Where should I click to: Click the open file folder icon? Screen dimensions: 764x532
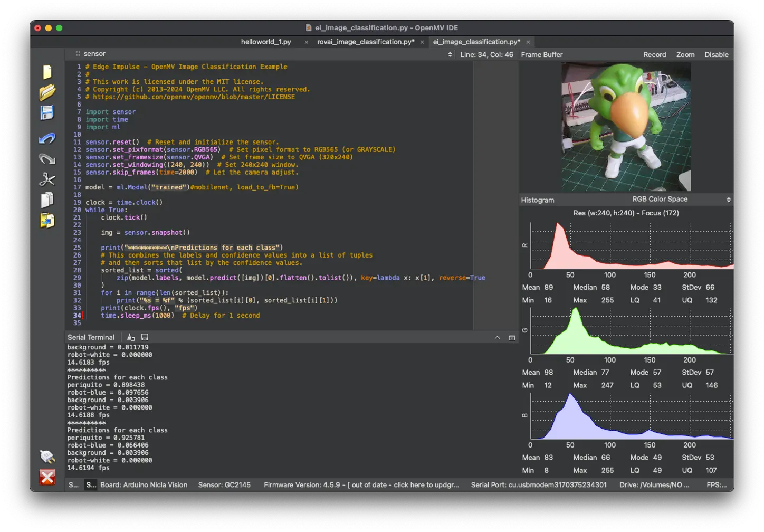click(x=47, y=92)
